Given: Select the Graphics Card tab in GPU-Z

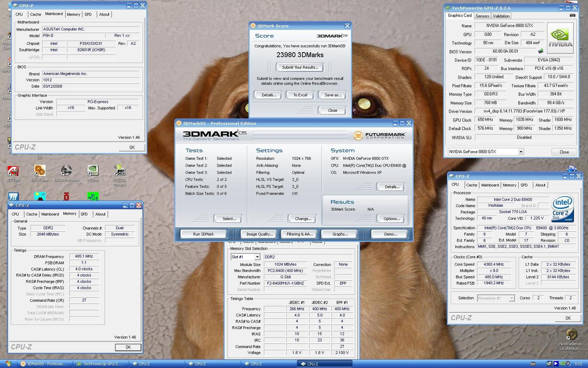Looking at the screenshot, I should pos(460,16).
